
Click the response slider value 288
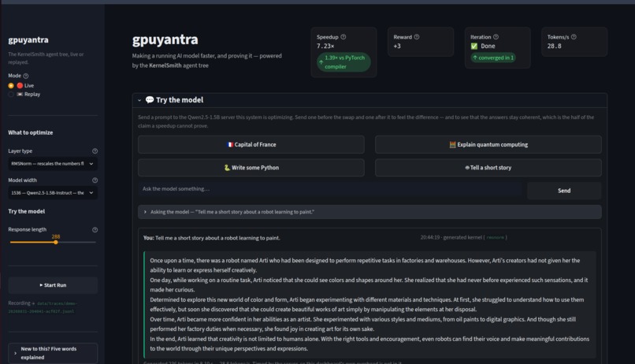click(x=55, y=236)
